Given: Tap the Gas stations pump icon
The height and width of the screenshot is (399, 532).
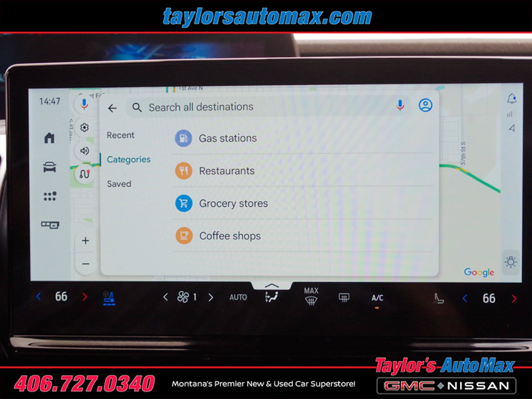Looking at the screenshot, I should pos(184,138).
